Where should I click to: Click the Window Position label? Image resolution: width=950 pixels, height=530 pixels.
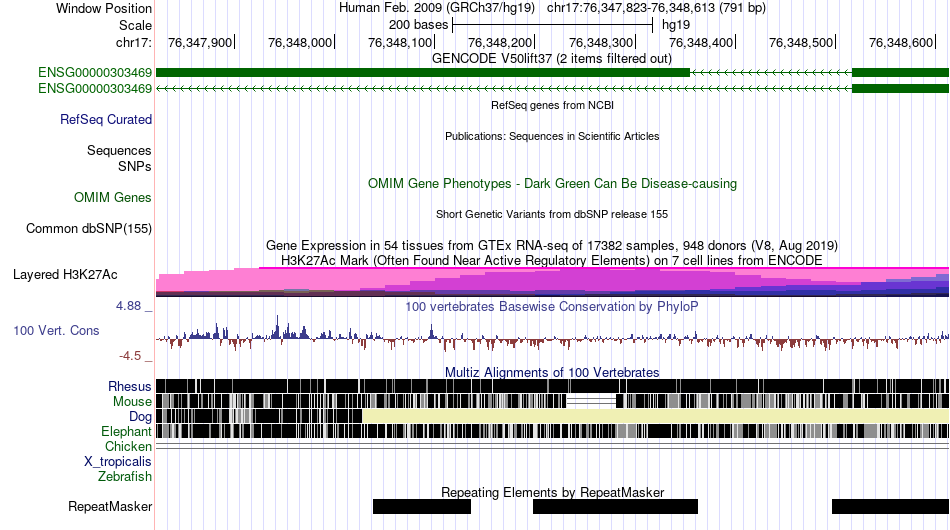coord(104,8)
